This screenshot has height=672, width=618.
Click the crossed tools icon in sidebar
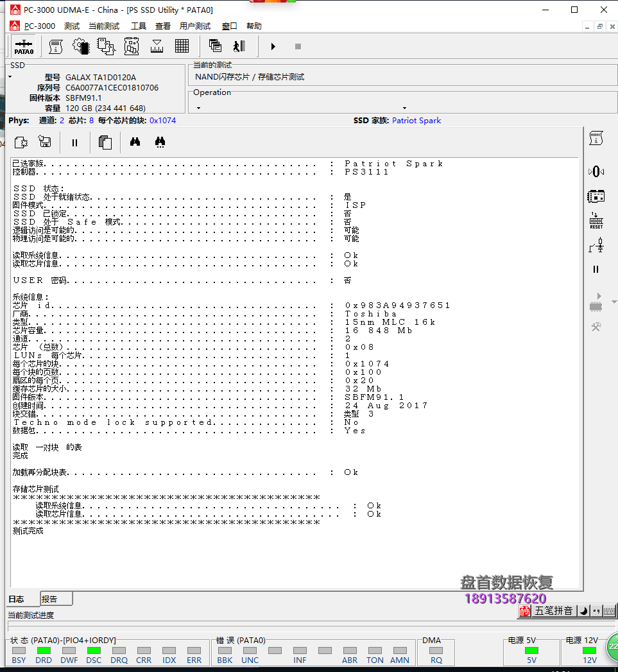coord(596,327)
